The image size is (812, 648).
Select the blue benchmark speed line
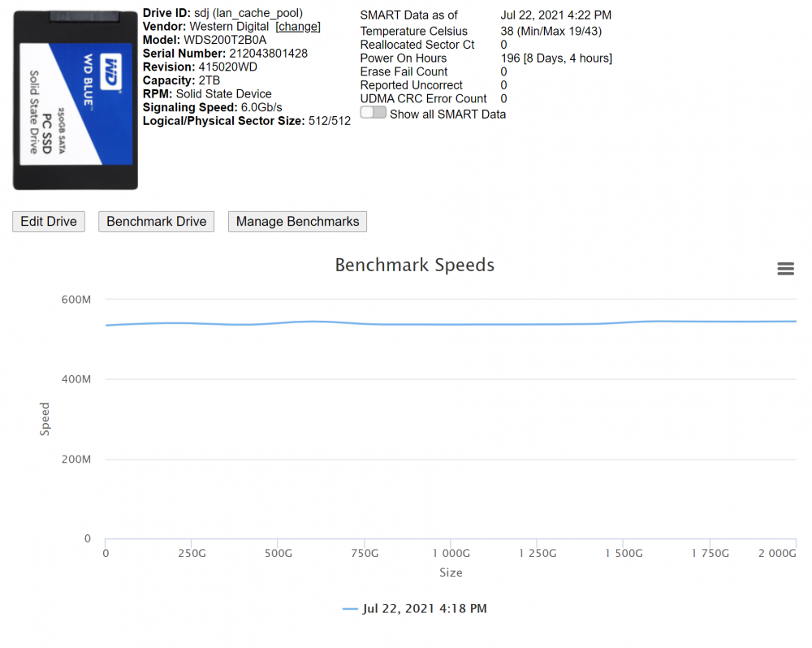(x=451, y=324)
